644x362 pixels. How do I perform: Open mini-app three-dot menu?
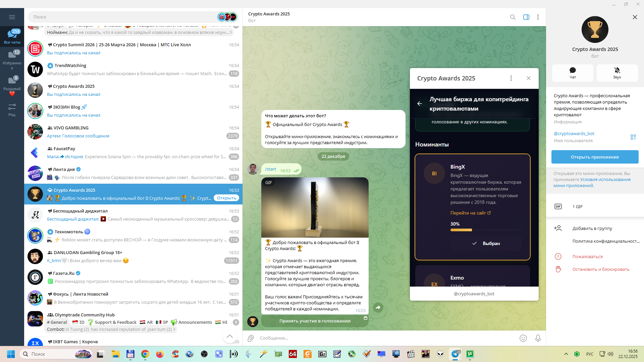[511, 78]
